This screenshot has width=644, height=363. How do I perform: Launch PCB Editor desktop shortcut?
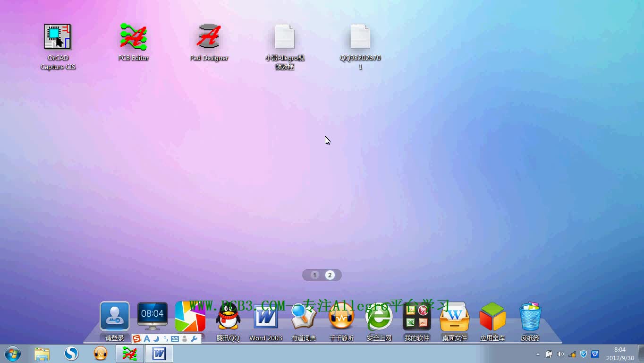tap(133, 37)
